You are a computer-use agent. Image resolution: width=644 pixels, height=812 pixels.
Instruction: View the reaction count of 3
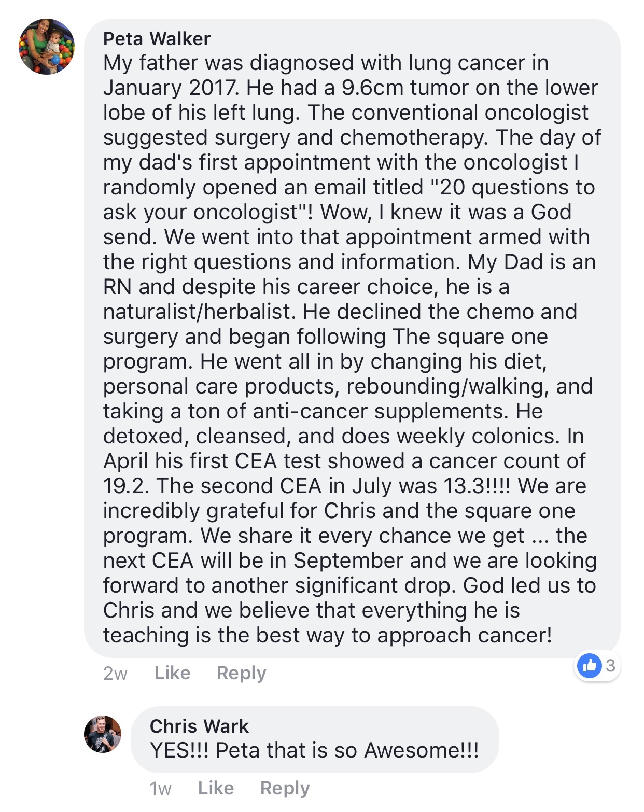[x=610, y=665]
